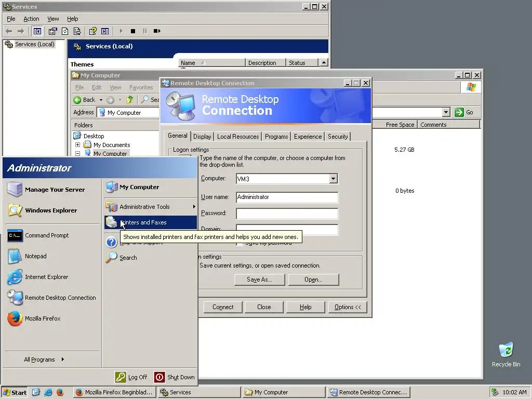The width and height of the screenshot is (532, 399).
Task: Click the Log Off button
Action: point(131,377)
